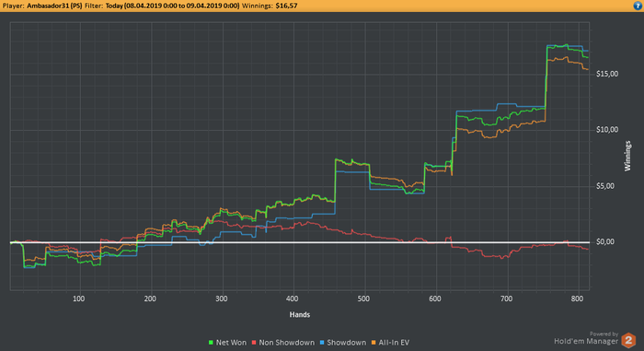Click the Hands x-axis title
Screen dimensions: 644x351
pyautogui.click(x=300, y=315)
